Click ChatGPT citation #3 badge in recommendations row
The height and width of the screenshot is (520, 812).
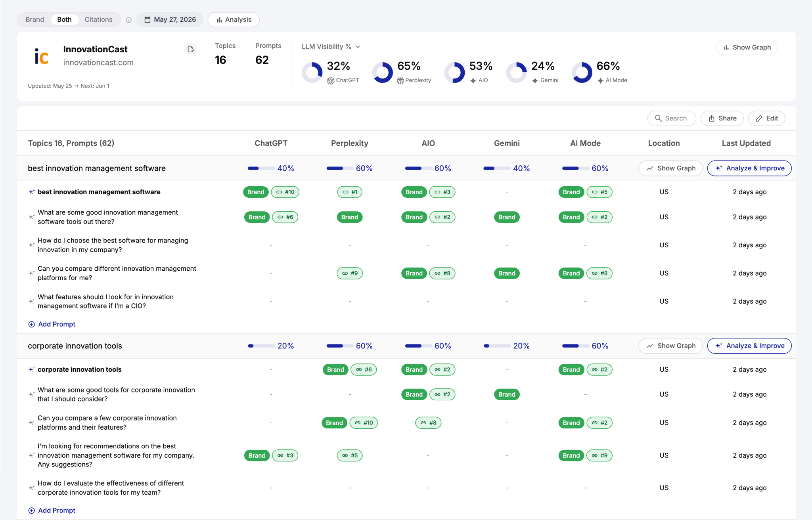285,456
